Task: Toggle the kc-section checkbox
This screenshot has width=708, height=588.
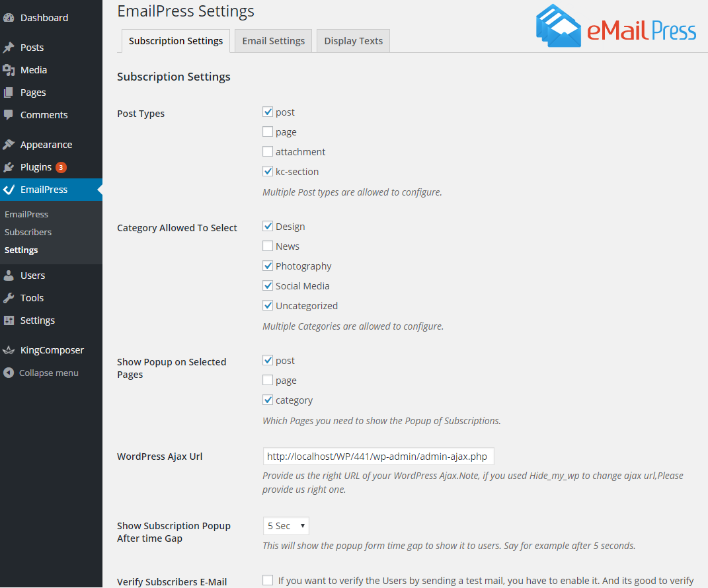Action: tap(268, 172)
